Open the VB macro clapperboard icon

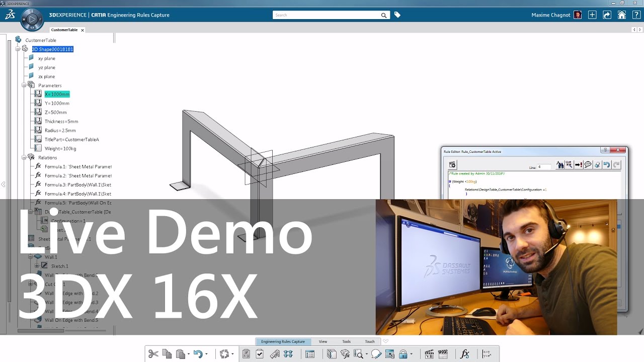pyautogui.click(x=430, y=354)
